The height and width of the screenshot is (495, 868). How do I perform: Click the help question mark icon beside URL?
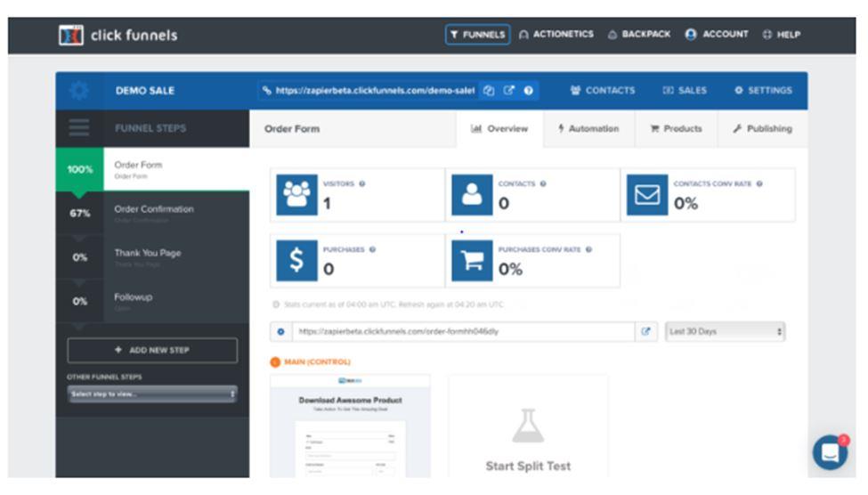click(529, 91)
